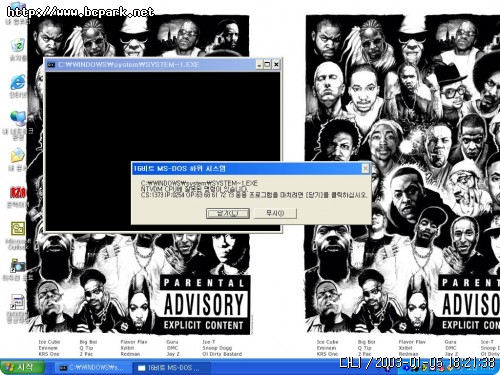This screenshot has width=500, height=375.
Task: Click the 닫기(C) button in error dialog
Action: [x=228, y=213]
